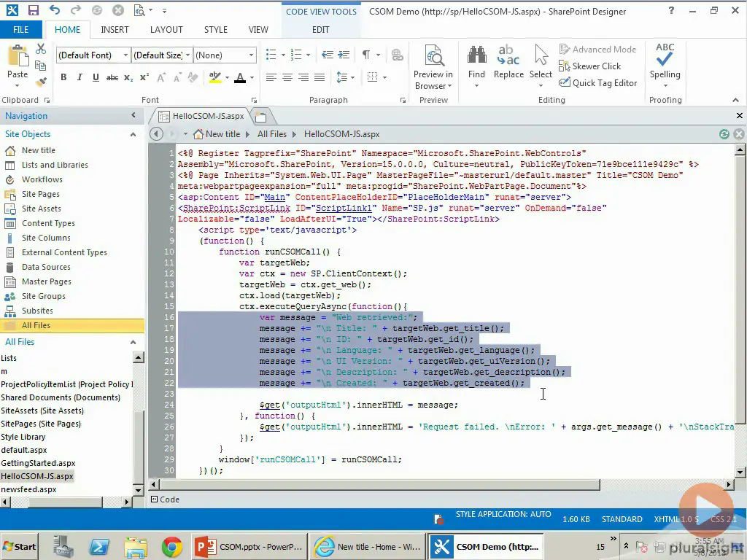This screenshot has height=560, width=747.
Task: Toggle Italic formatting
Action: (x=80, y=77)
